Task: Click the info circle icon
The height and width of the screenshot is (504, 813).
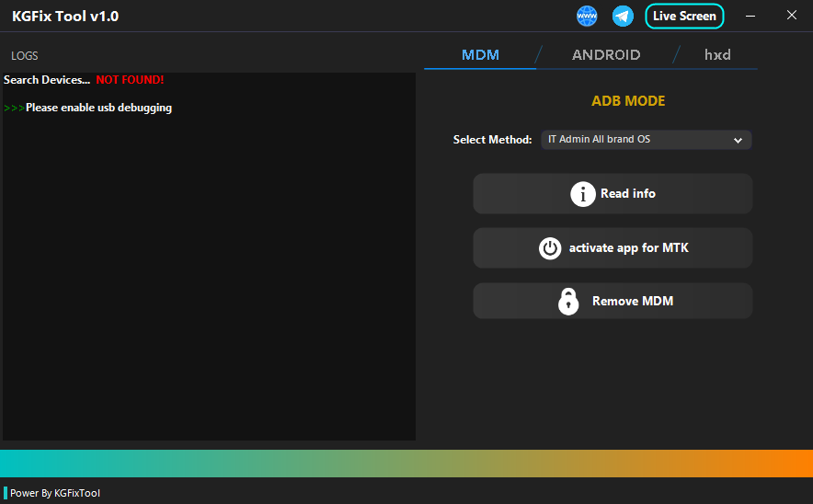Action: [x=583, y=194]
